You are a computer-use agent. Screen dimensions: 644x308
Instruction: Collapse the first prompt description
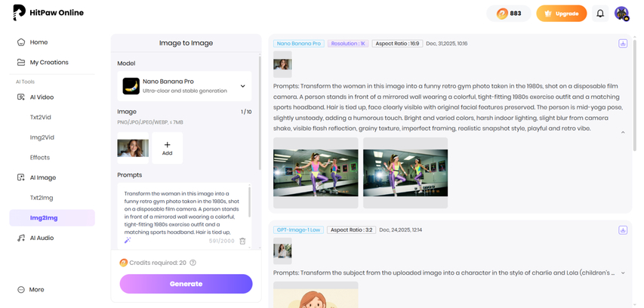(623, 132)
